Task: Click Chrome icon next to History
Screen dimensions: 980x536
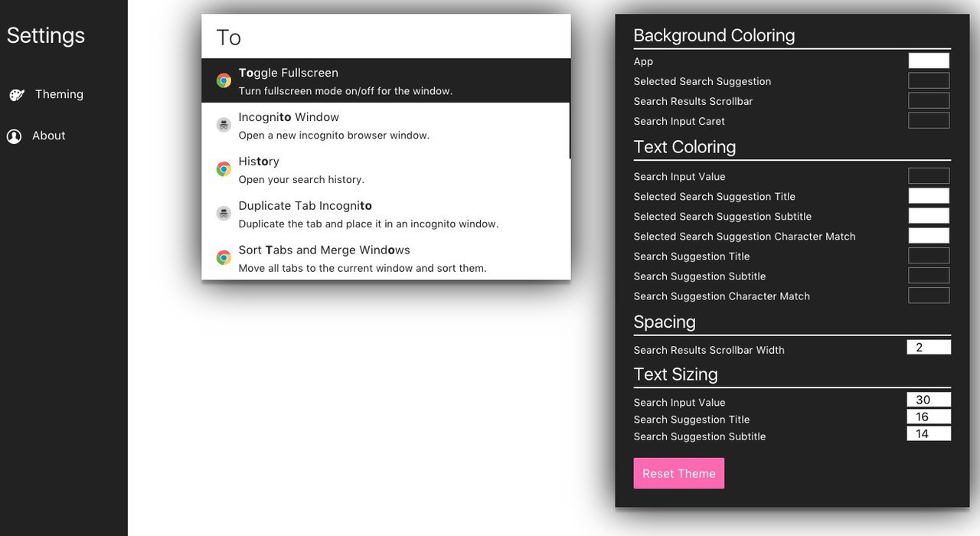Action: tap(224, 169)
